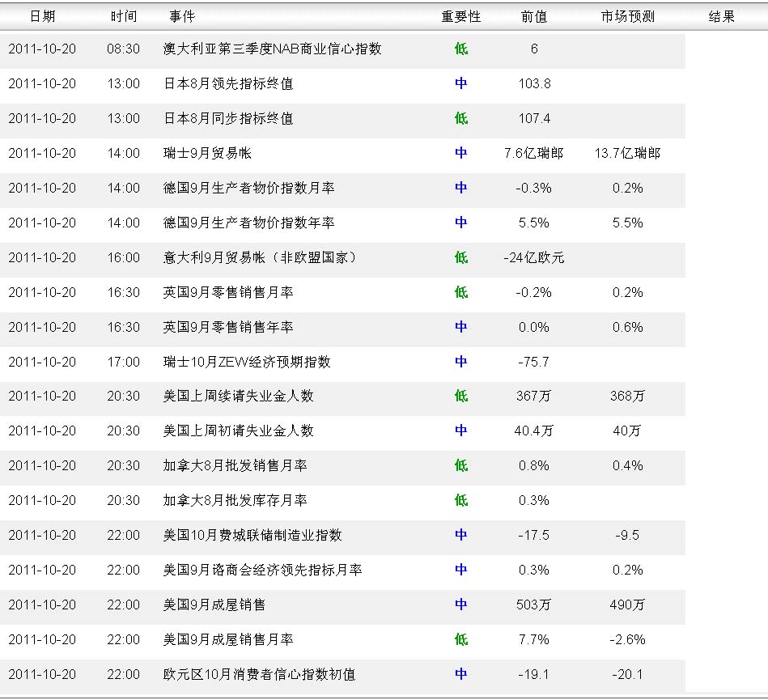The image size is (768, 700).
Task: Select event 日本8月领先指标终值
Action: coord(228,84)
